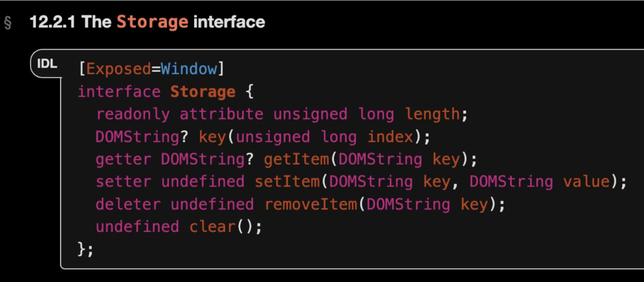This screenshot has height=282, width=644.
Task: Open the getItem method link
Action: (x=297, y=159)
